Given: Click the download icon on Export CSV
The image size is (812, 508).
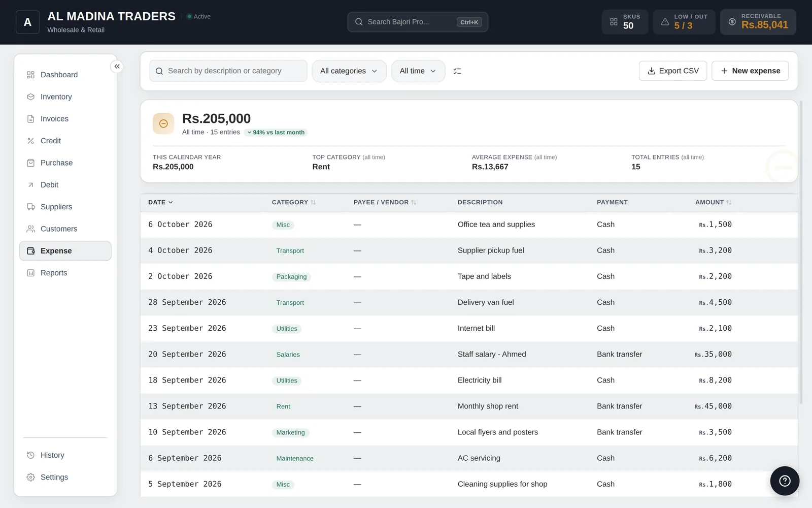Looking at the screenshot, I should pos(651,71).
